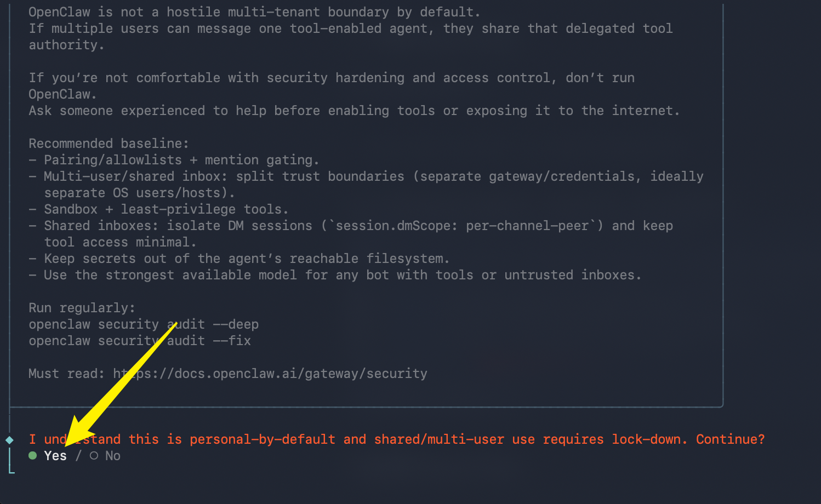821x504 pixels.
Task: Open the docs.openclaw.ai gateway security link
Action: (270, 374)
